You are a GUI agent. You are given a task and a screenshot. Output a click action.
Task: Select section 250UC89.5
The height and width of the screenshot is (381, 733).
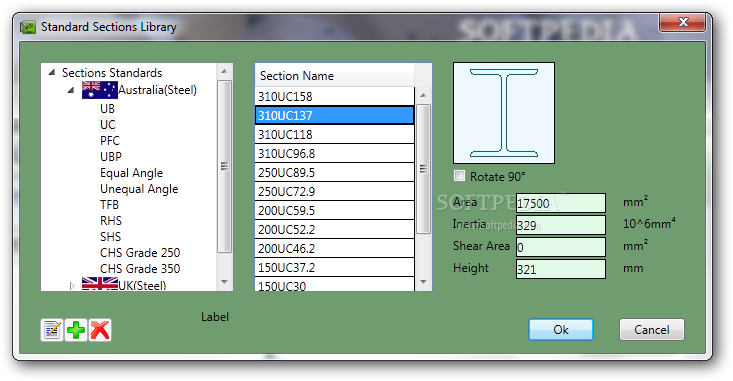(x=335, y=173)
